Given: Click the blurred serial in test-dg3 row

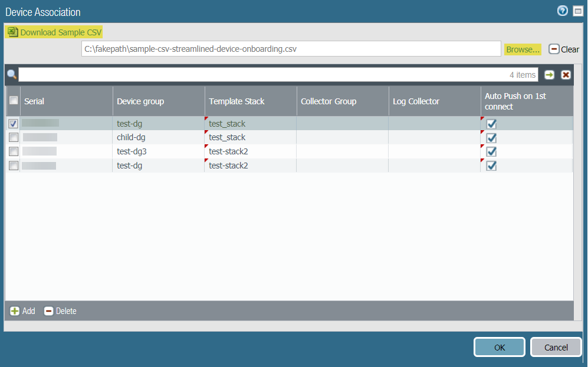Looking at the screenshot, I should pos(40,151).
